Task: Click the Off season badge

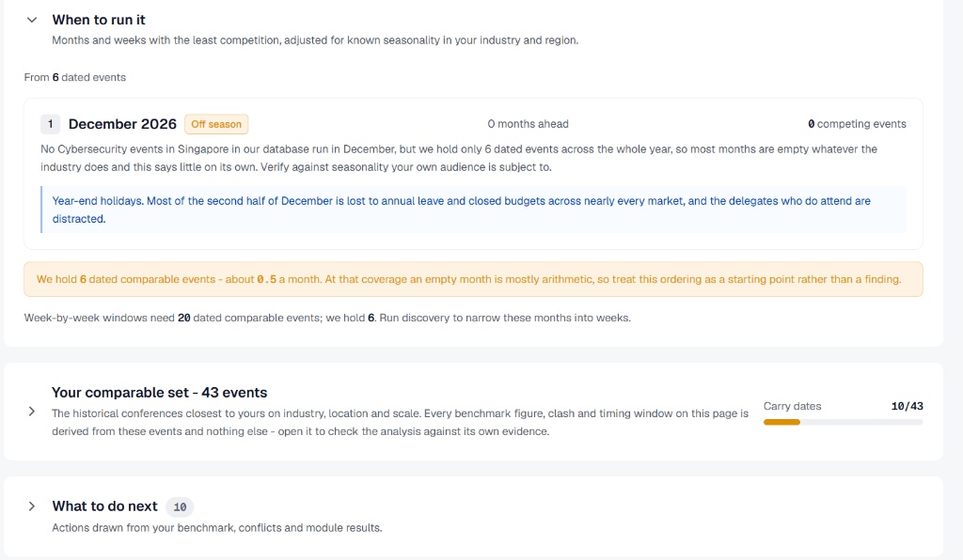Action: tap(216, 125)
